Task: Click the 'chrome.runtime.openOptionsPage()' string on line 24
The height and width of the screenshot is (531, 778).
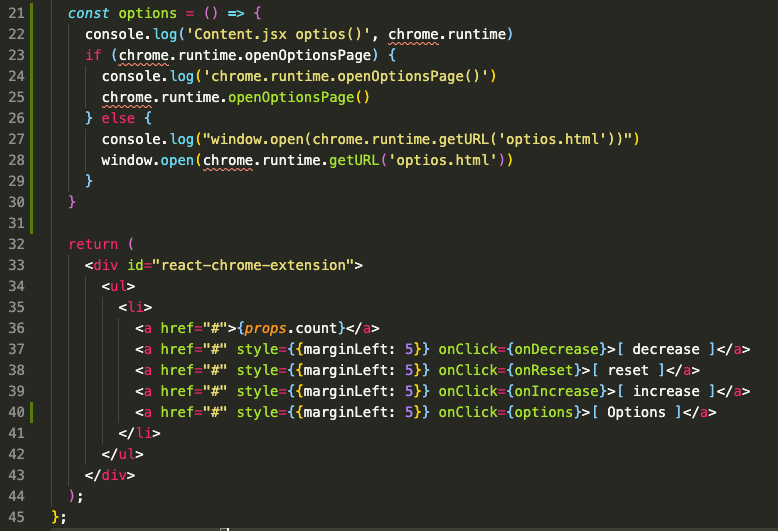Action: (345, 76)
